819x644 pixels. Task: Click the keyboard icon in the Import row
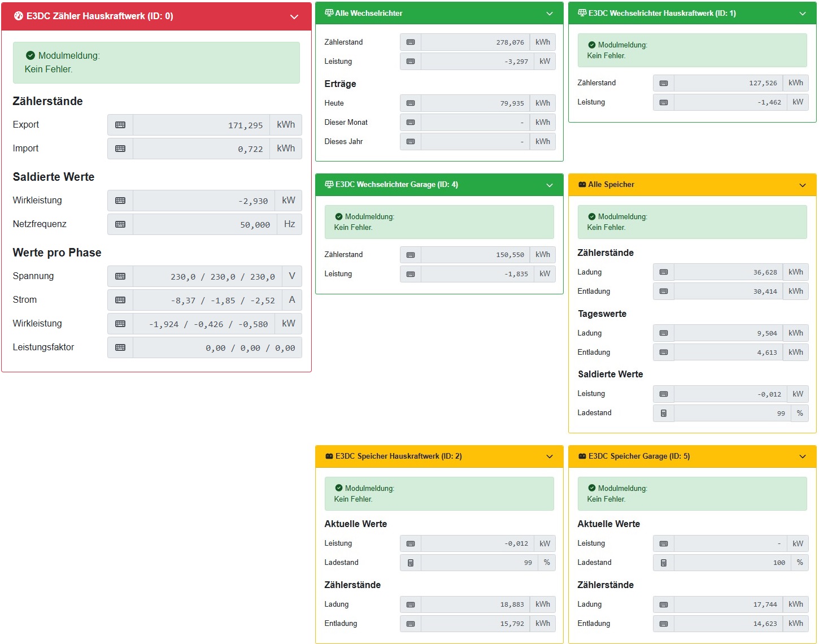click(120, 149)
